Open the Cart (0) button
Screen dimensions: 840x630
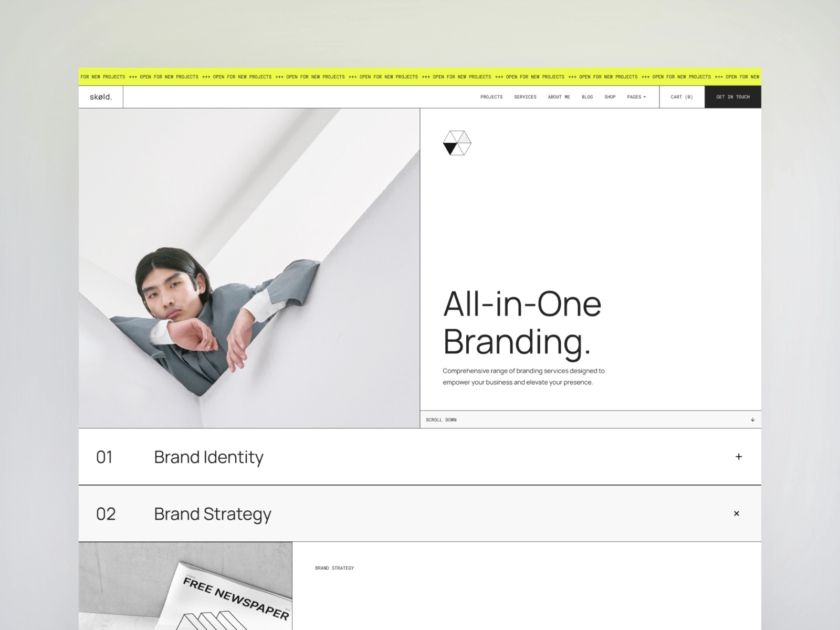click(681, 97)
